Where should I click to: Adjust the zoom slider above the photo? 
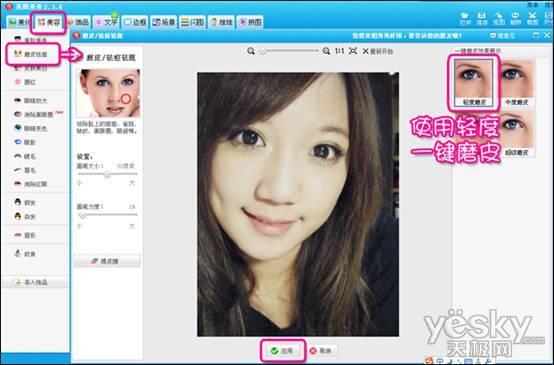(x=289, y=51)
